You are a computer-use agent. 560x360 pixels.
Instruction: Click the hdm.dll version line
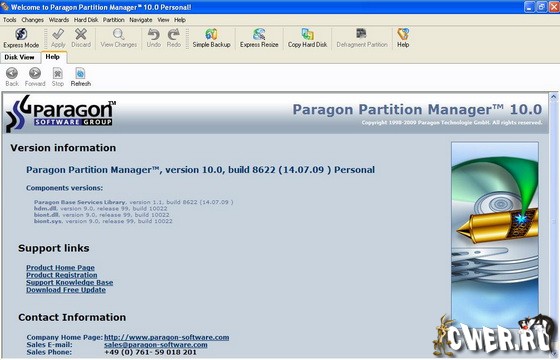click(x=101, y=209)
